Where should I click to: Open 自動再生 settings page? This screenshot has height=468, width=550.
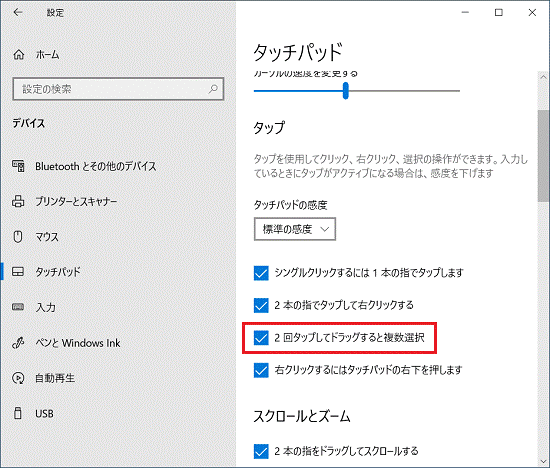tap(55, 378)
